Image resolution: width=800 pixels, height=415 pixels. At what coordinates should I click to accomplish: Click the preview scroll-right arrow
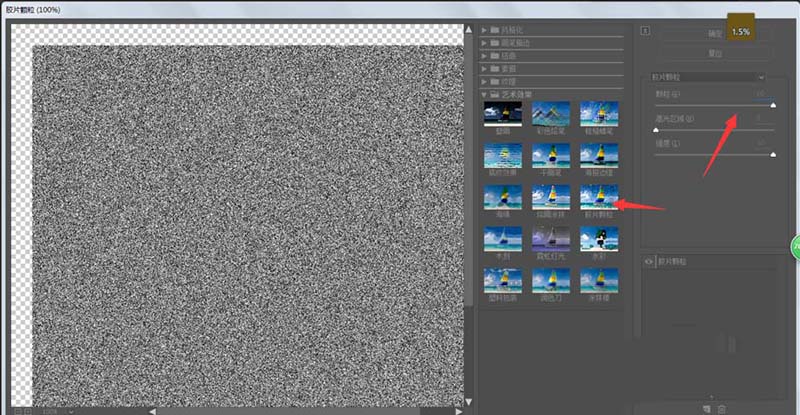458,411
